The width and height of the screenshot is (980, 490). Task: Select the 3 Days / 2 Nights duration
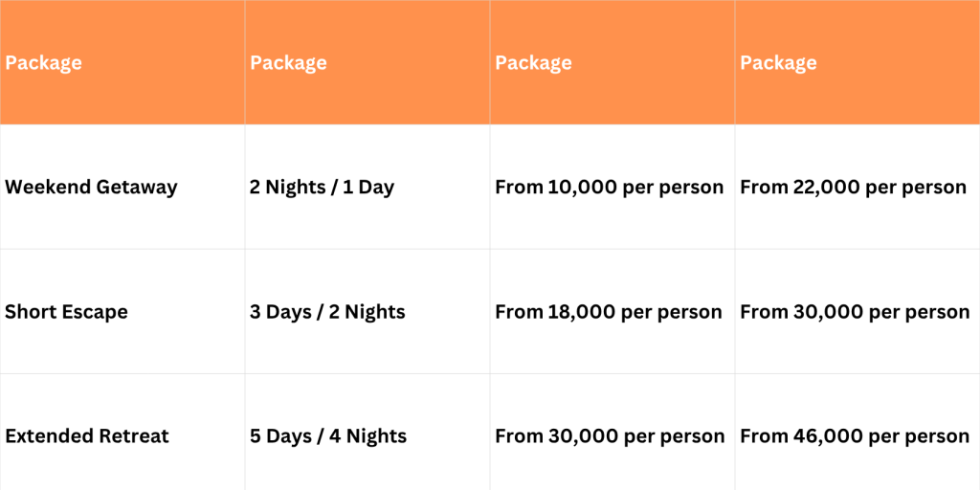[327, 312]
